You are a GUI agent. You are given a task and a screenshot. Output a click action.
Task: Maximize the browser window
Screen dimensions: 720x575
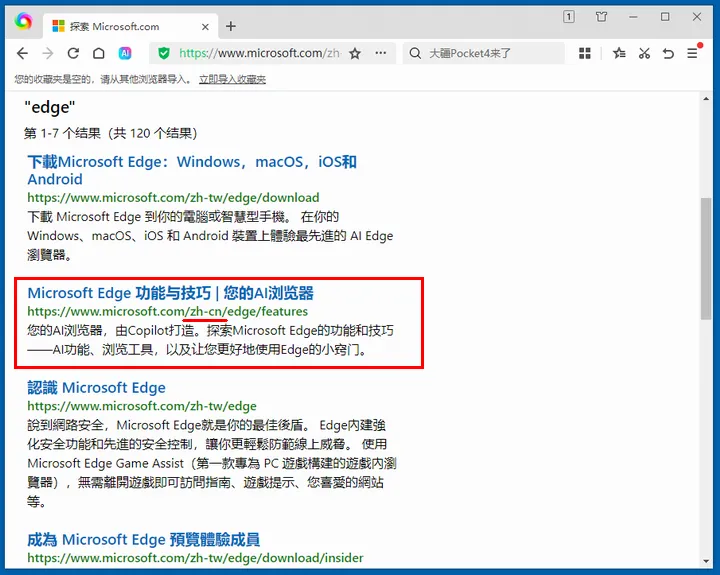click(x=665, y=17)
